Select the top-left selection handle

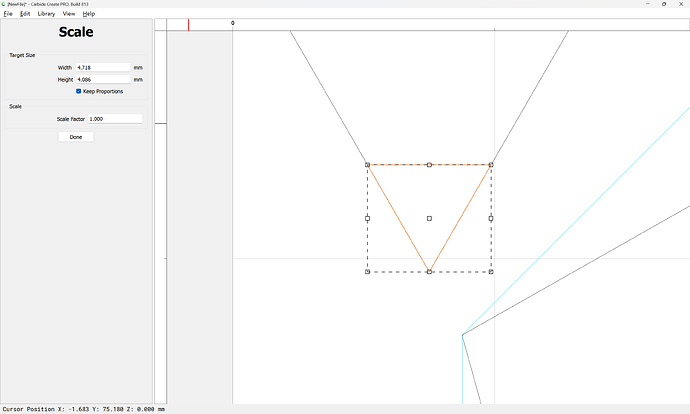click(367, 165)
